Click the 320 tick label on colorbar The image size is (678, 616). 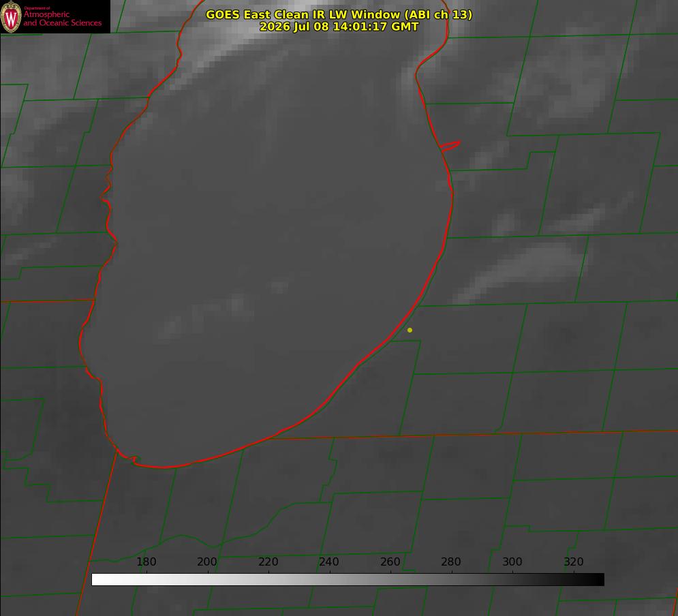[574, 561]
